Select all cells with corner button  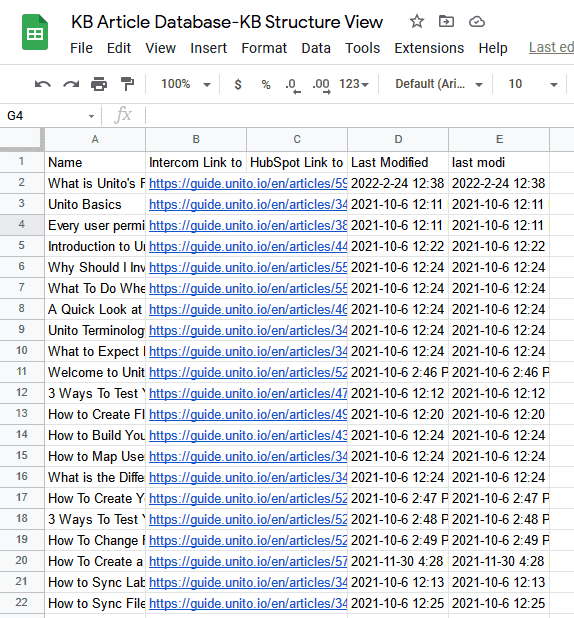[x=22, y=139]
